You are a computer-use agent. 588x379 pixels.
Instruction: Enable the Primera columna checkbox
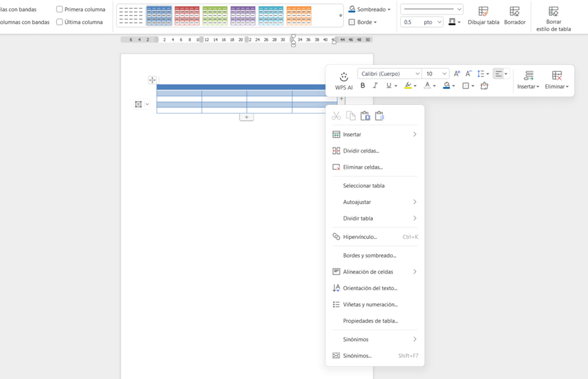60,9
